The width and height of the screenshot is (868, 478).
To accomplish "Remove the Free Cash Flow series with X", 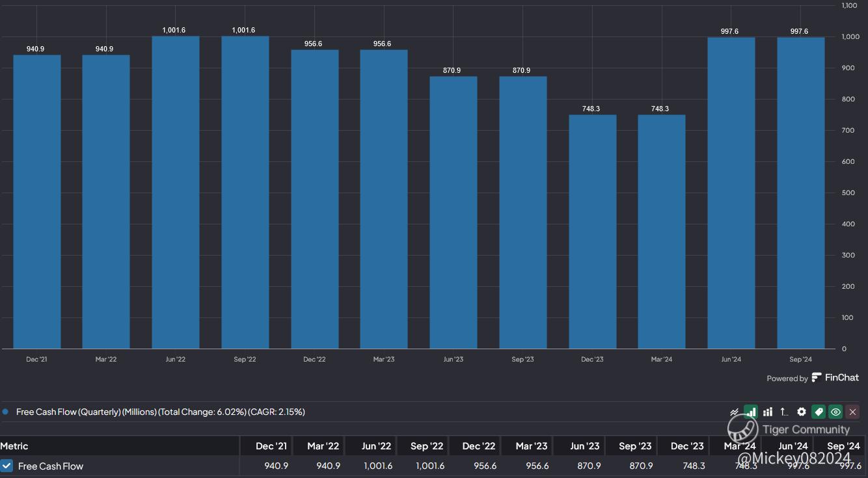I will [x=852, y=412].
